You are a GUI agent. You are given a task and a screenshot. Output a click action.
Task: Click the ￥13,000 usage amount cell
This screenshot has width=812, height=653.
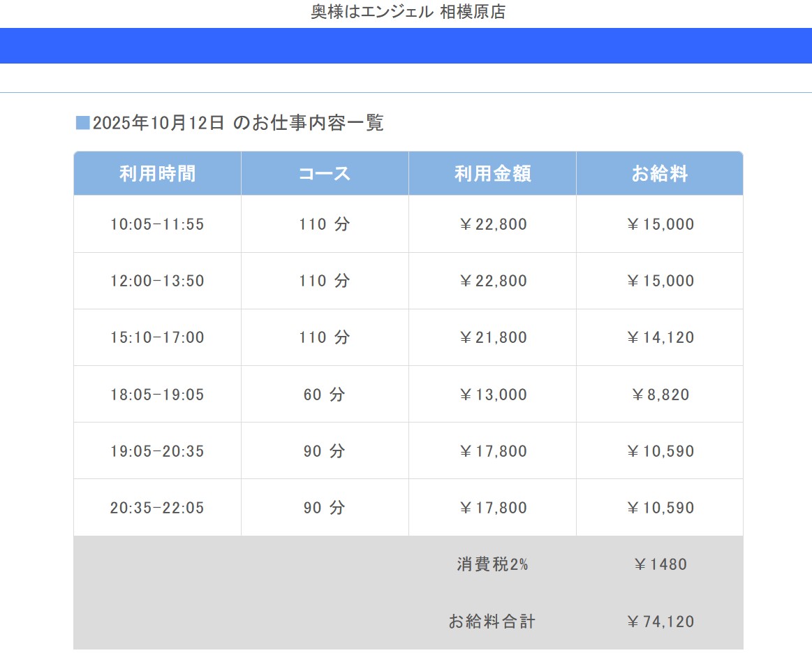[x=492, y=395]
